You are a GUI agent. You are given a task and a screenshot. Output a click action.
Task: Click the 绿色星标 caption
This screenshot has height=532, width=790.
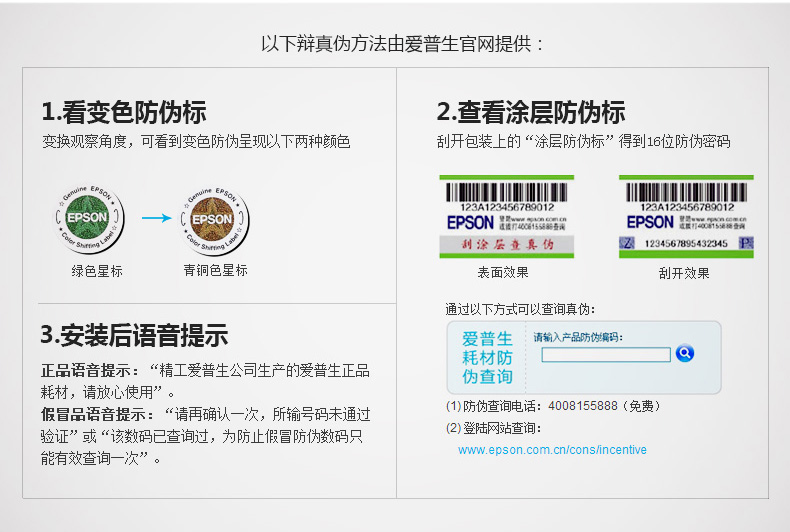(97, 270)
